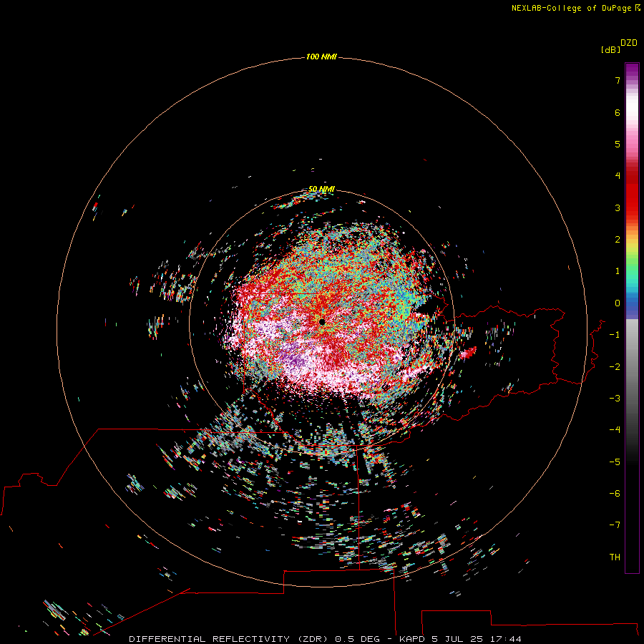644x644 pixels.
Task: Click the 5 JUL 25 date text
Action: [x=457, y=639]
